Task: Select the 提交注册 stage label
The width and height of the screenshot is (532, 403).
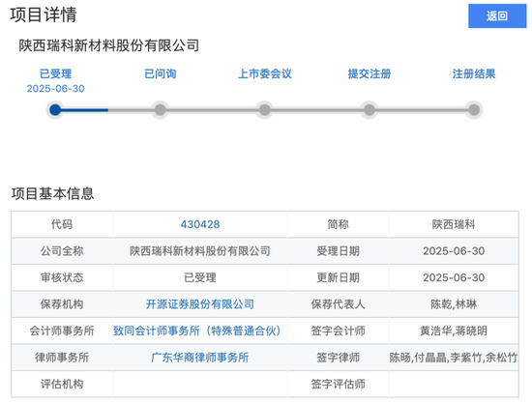Action: (369, 73)
